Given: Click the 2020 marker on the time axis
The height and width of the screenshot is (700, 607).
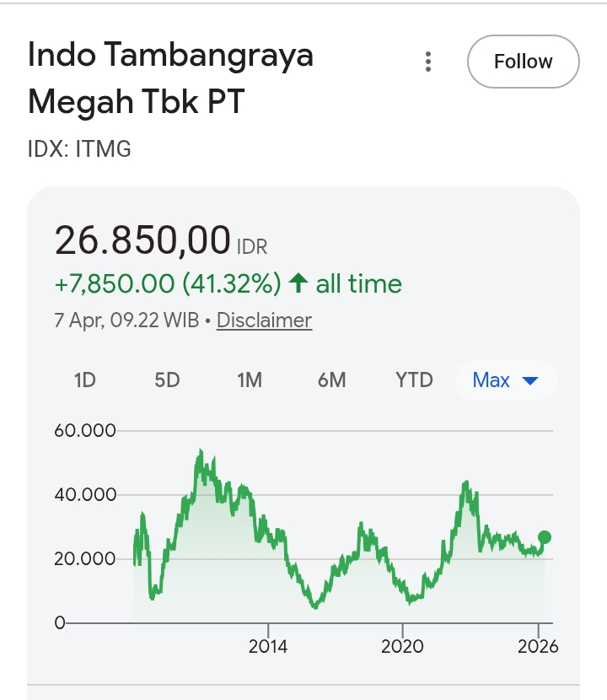Looking at the screenshot, I should pos(402,647).
